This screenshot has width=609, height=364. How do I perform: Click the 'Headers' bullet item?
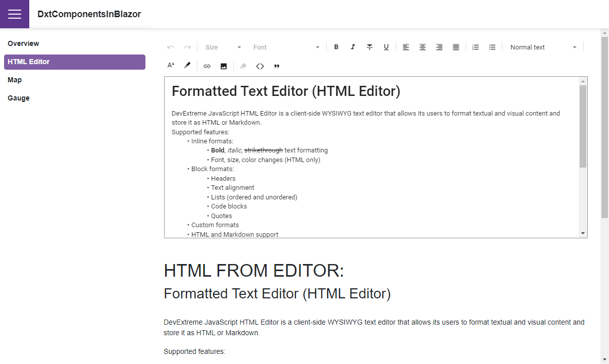pos(223,179)
